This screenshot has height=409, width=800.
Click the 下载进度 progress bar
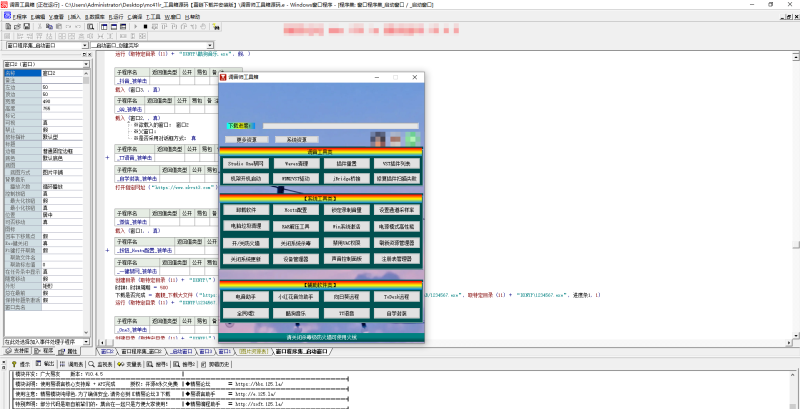340,126
